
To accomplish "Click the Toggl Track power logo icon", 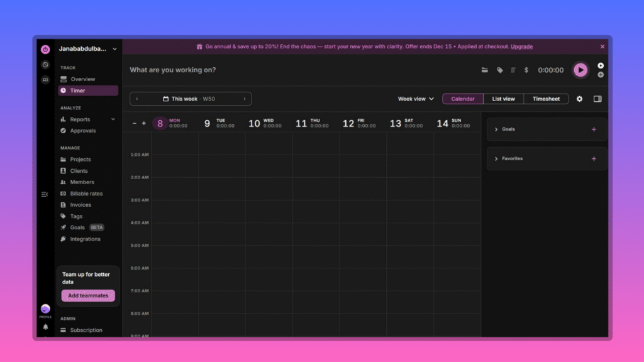I will coord(45,49).
